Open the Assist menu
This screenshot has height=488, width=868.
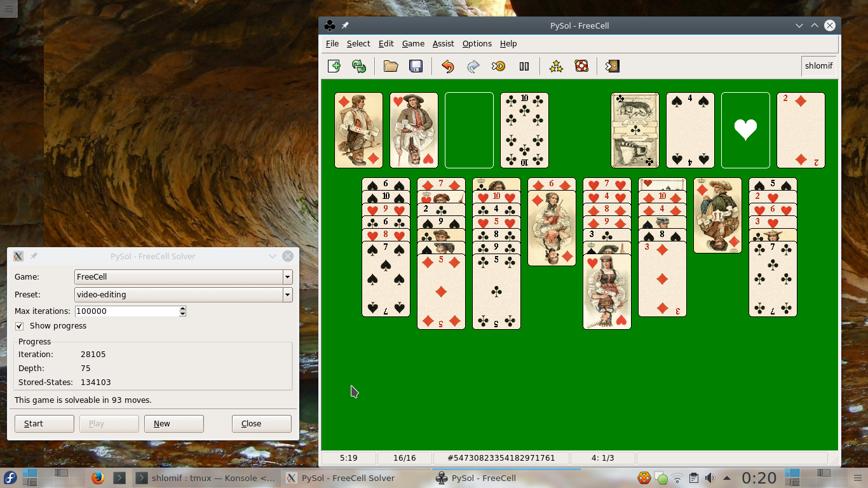click(443, 44)
